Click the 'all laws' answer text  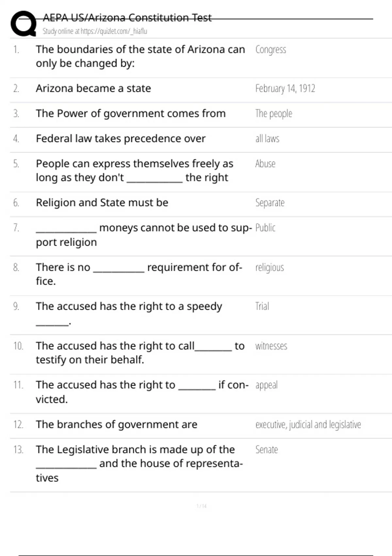pyautogui.click(x=267, y=139)
